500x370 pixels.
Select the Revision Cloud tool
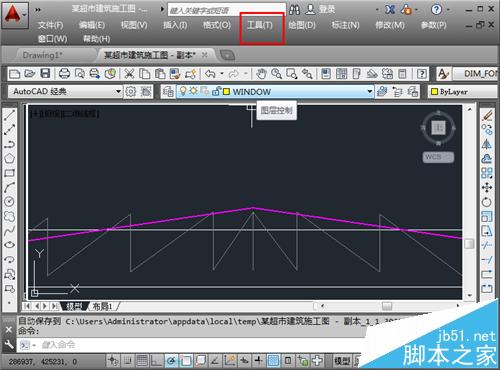click(x=9, y=216)
